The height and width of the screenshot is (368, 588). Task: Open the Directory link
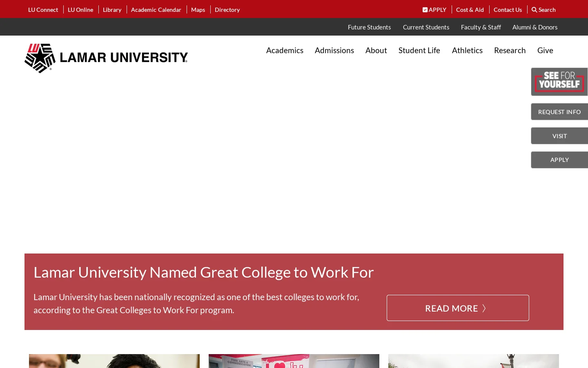coord(227,10)
